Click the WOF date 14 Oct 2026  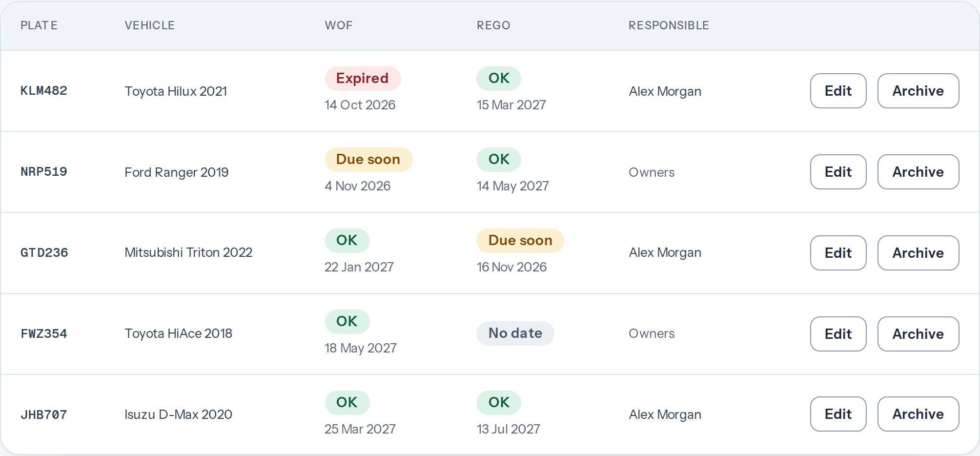pos(360,105)
